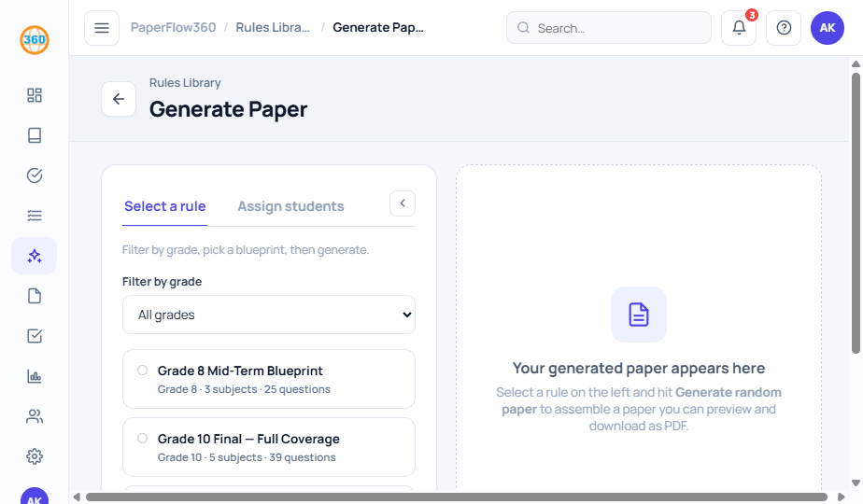Click the horizontal scrollbar thumb
Viewport: 863px width, 504px height.
pos(457,497)
